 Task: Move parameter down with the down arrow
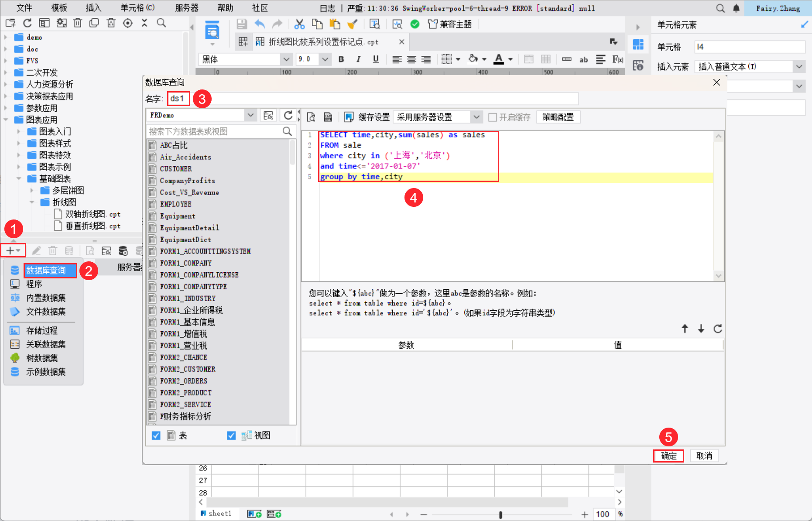[x=701, y=329]
